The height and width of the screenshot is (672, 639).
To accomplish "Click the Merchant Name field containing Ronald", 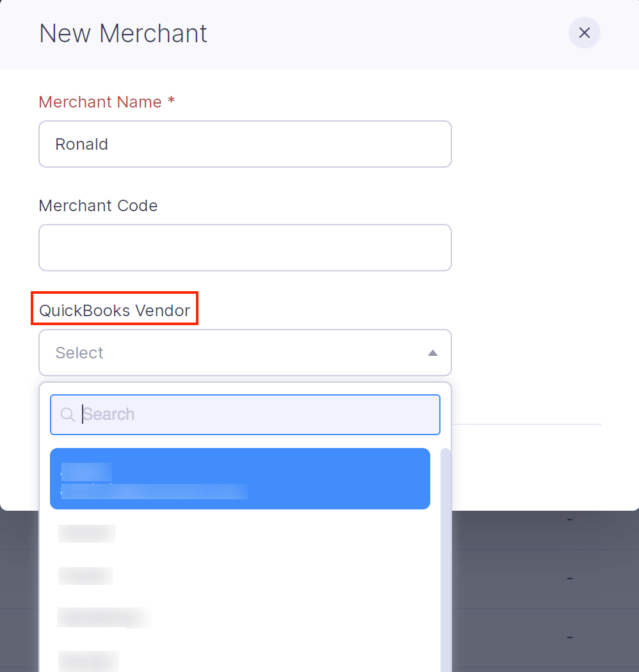I will tap(245, 144).
